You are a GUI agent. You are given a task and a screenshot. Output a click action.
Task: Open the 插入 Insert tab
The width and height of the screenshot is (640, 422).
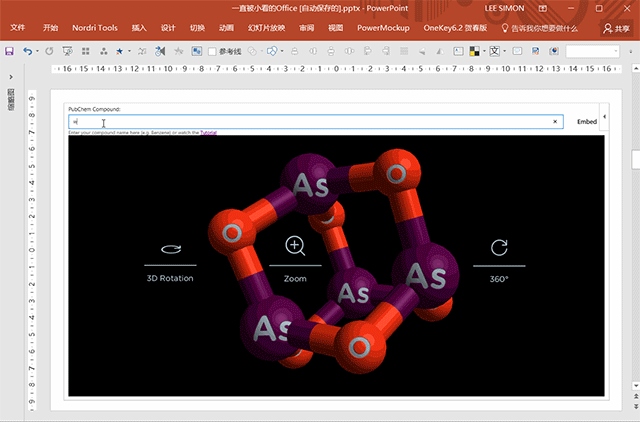click(139, 28)
